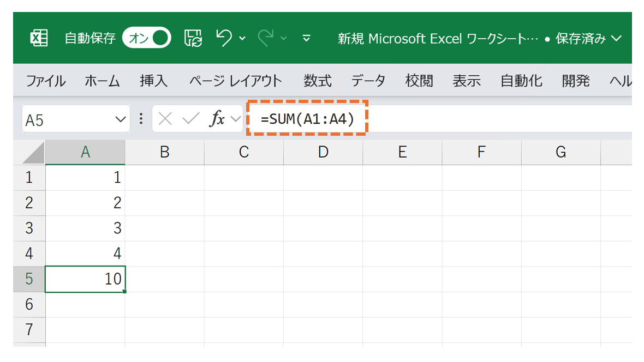Select row 1 header
Viewport: 644px width, 362px height.
tap(29, 178)
